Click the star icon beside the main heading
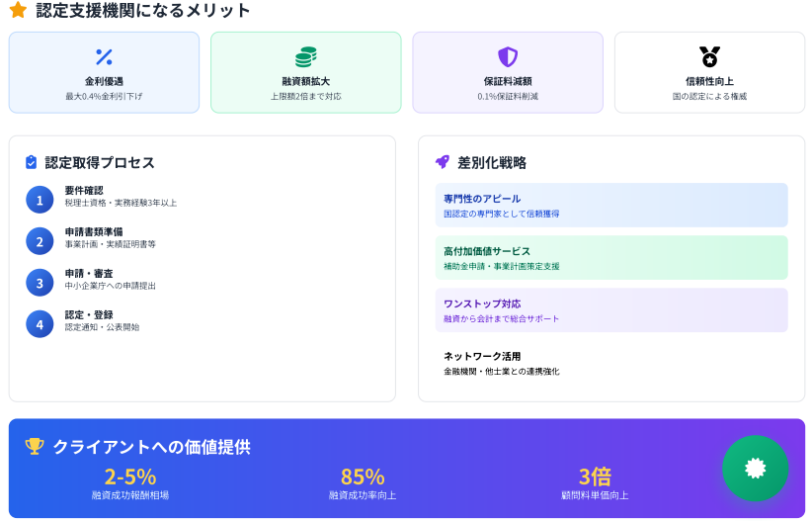The width and height of the screenshot is (812, 521). click(18, 10)
